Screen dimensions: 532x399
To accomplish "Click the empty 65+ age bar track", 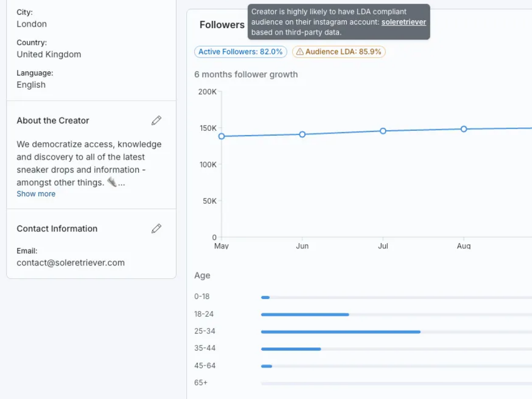I will (394, 384).
